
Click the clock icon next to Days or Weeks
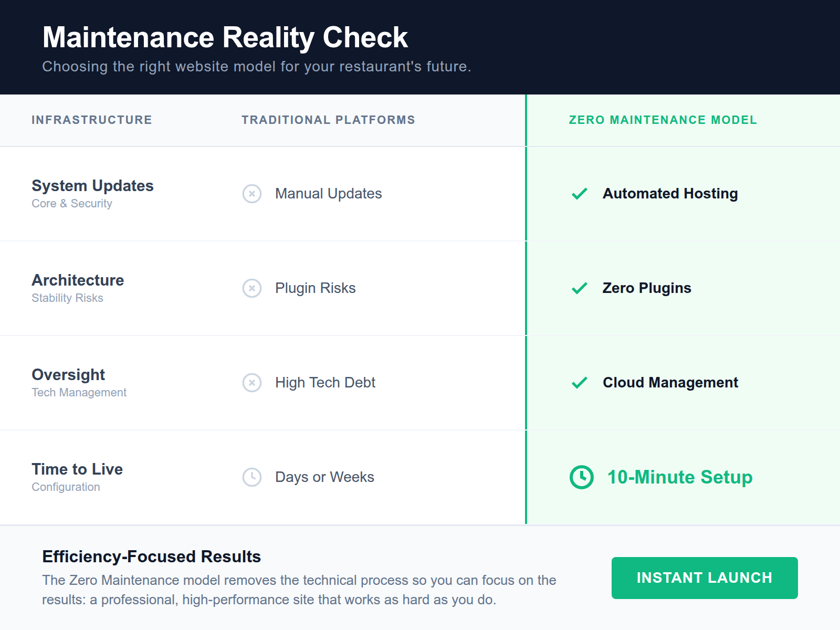[x=252, y=477]
